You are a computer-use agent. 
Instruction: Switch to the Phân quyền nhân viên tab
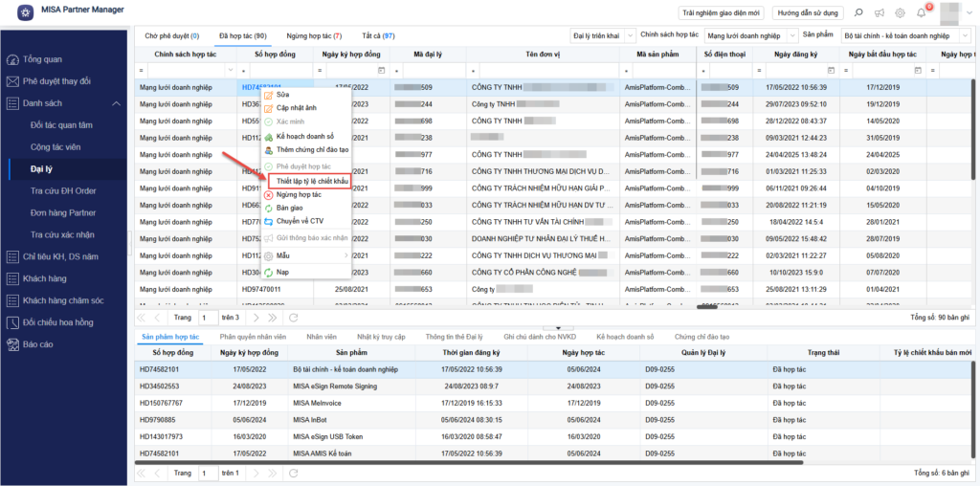coord(253,337)
